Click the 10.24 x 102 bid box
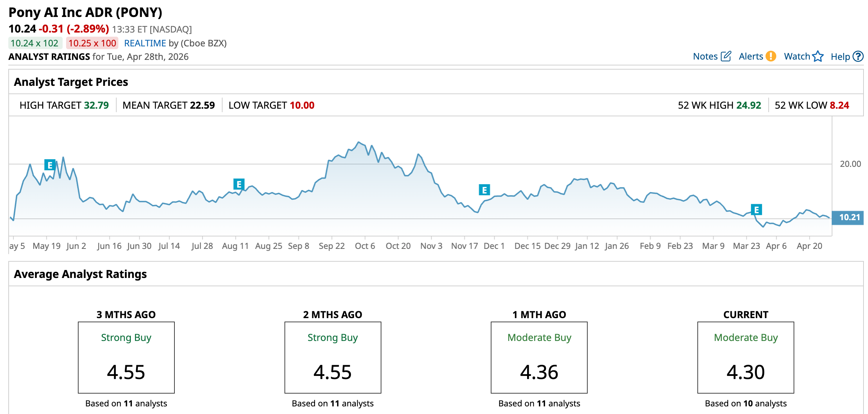Viewport: 868px width, 414px height. [x=35, y=43]
